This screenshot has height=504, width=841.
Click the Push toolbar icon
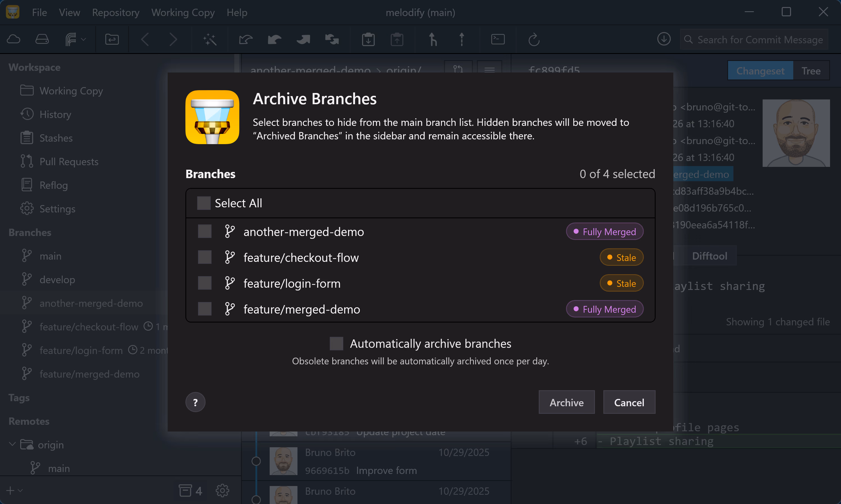point(303,39)
